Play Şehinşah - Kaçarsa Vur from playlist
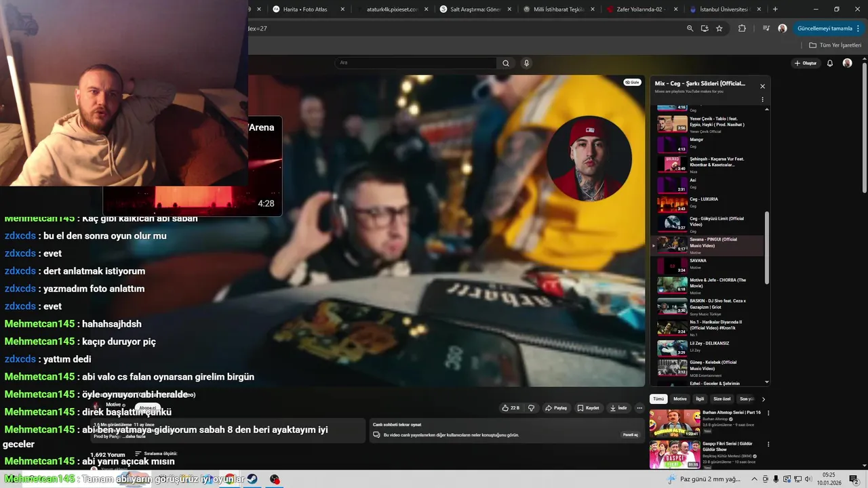 [x=708, y=164]
